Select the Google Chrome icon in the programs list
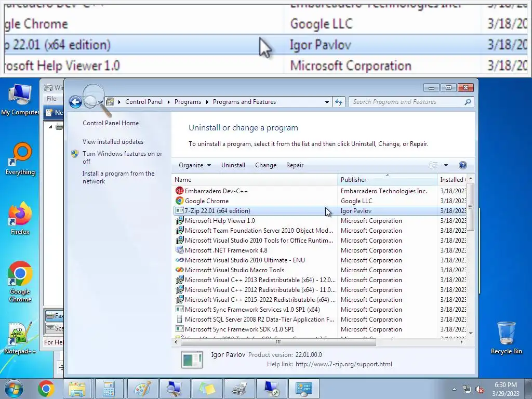The height and width of the screenshot is (399, 532). (x=179, y=201)
